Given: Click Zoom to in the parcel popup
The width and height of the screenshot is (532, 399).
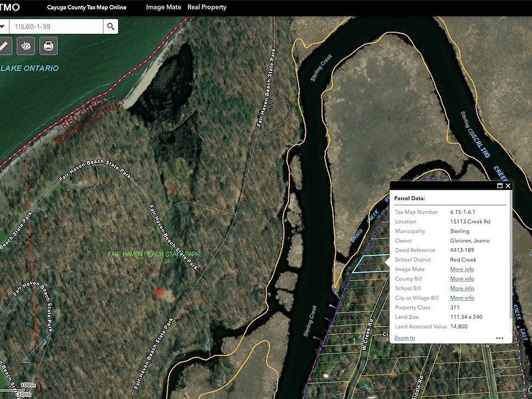Looking at the screenshot, I should 405,338.
